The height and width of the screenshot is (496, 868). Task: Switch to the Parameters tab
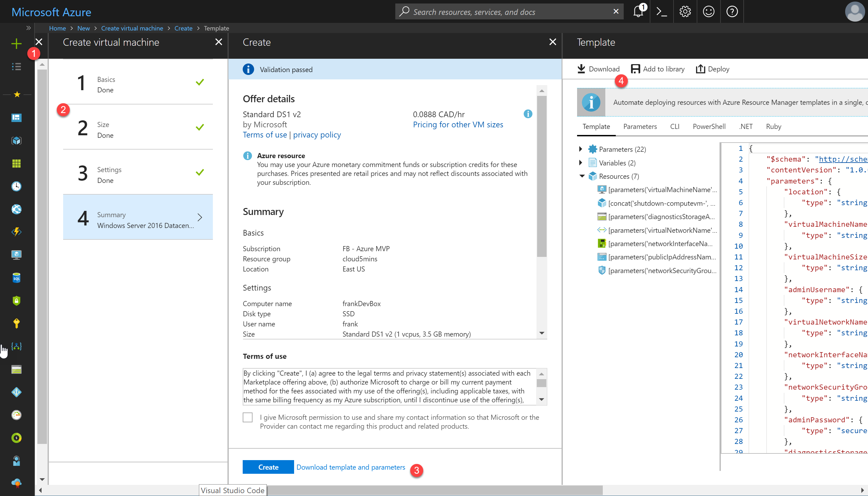[x=640, y=126]
